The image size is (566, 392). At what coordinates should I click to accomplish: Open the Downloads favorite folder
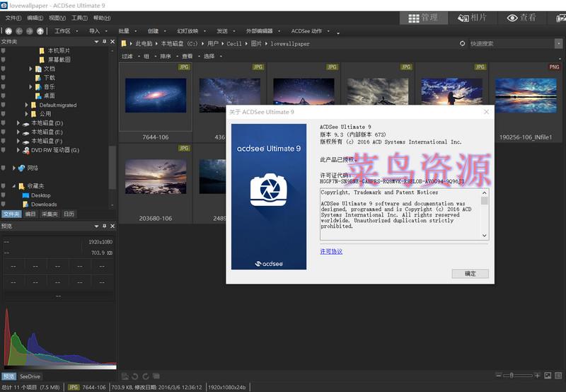pos(40,204)
